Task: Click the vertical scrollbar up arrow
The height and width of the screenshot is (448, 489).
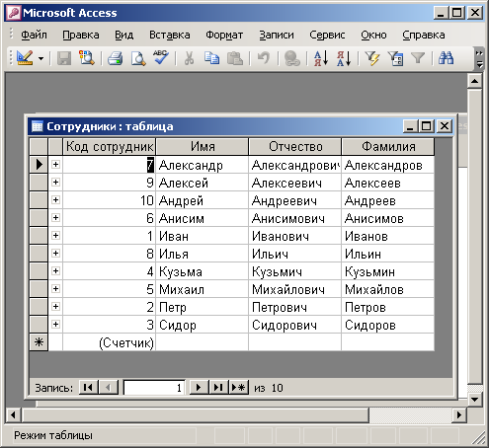Action: pos(475,81)
